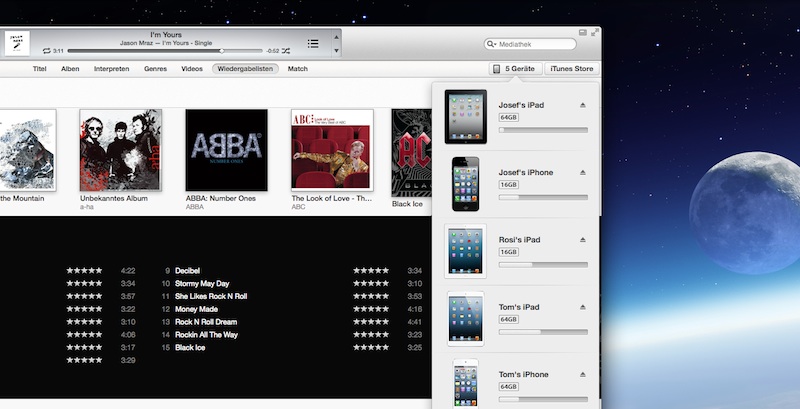The image size is (800, 409).
Task: Switch to the Titel tab
Action: click(39, 69)
